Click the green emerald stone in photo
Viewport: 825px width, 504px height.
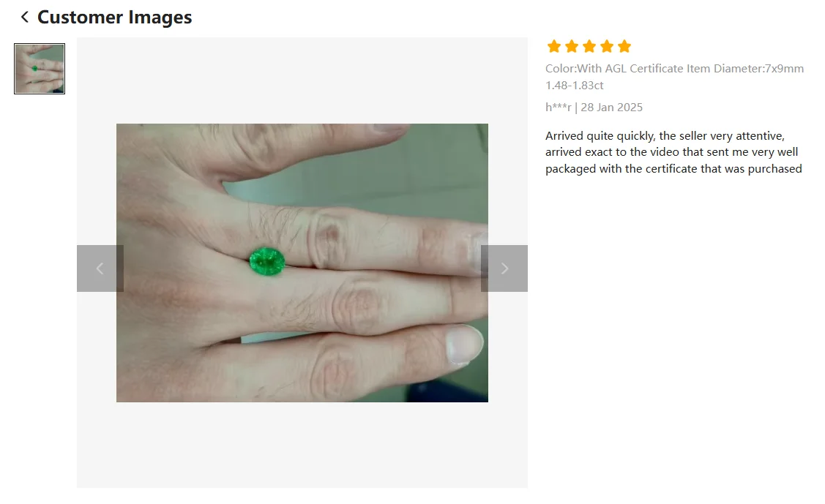(267, 261)
